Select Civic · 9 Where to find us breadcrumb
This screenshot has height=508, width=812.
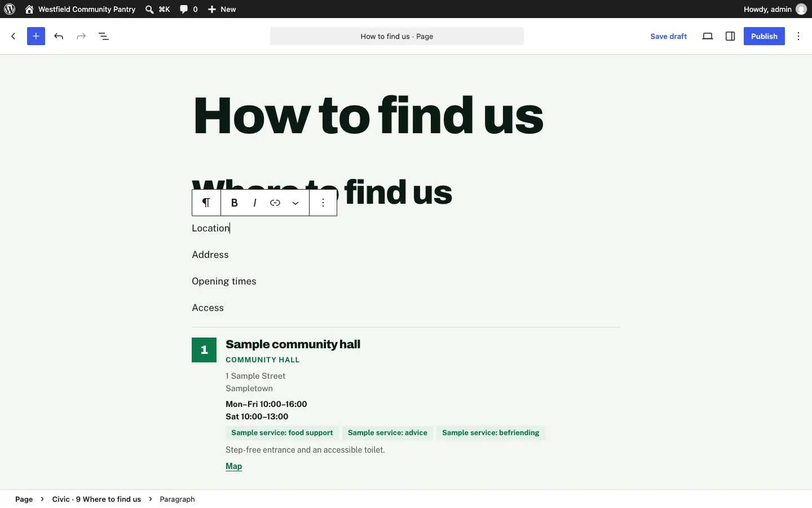tap(96, 500)
